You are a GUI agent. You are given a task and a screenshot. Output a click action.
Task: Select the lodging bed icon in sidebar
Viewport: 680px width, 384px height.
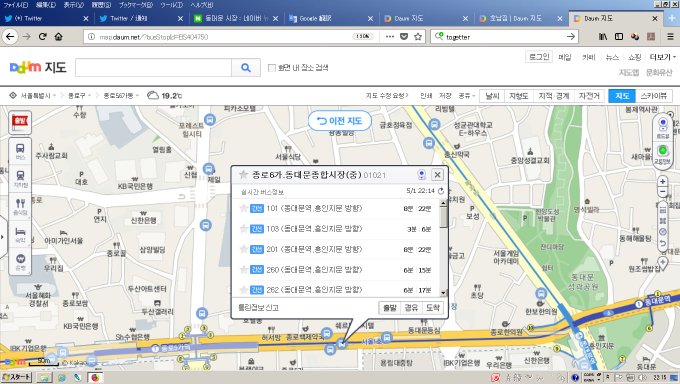[20, 234]
